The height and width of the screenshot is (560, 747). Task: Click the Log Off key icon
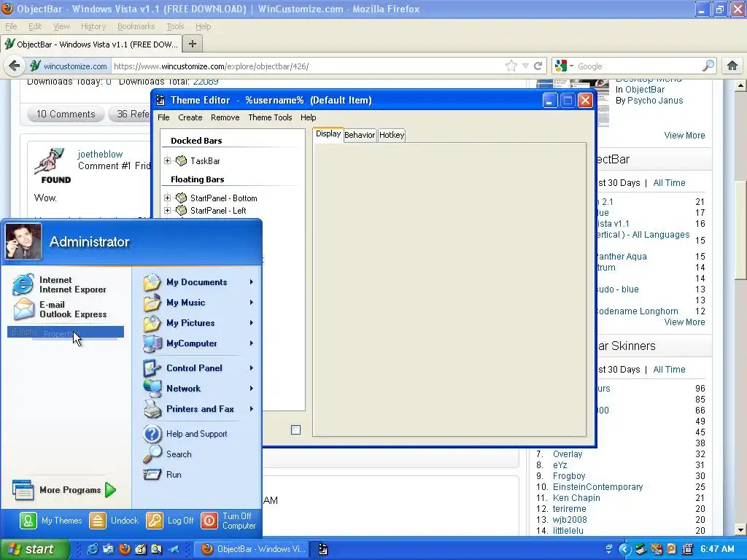coord(155,521)
